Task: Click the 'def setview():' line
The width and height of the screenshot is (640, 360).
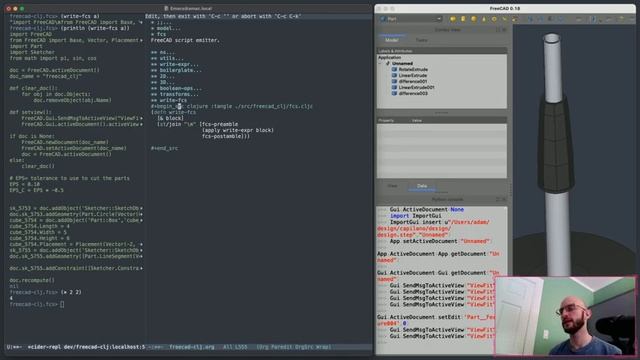Action: click(x=31, y=112)
